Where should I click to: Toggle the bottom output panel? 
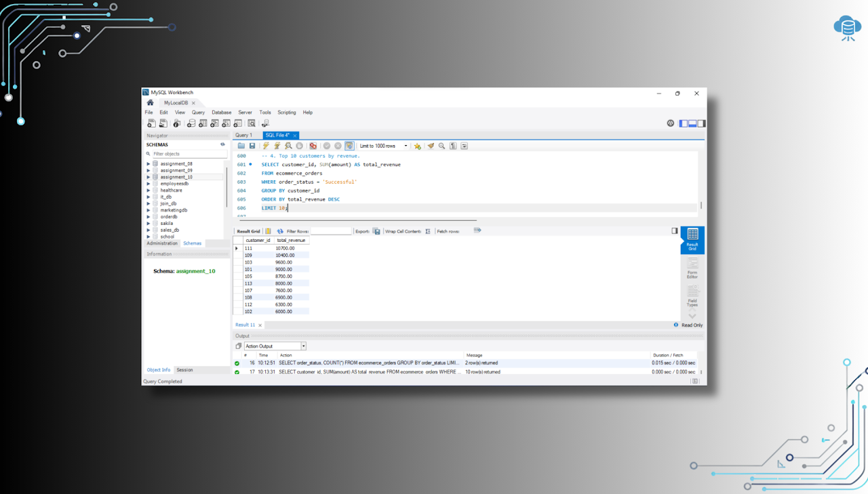tap(692, 123)
